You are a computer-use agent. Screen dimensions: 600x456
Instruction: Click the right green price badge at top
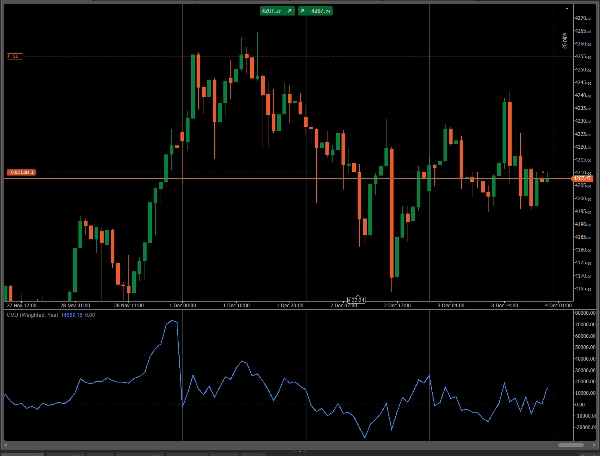[x=316, y=10]
